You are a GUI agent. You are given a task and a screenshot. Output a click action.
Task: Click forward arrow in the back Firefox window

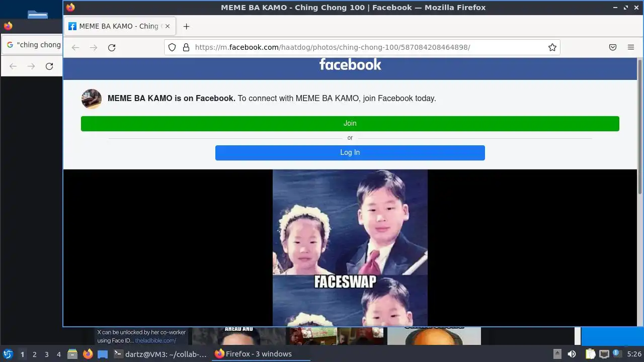(31, 66)
